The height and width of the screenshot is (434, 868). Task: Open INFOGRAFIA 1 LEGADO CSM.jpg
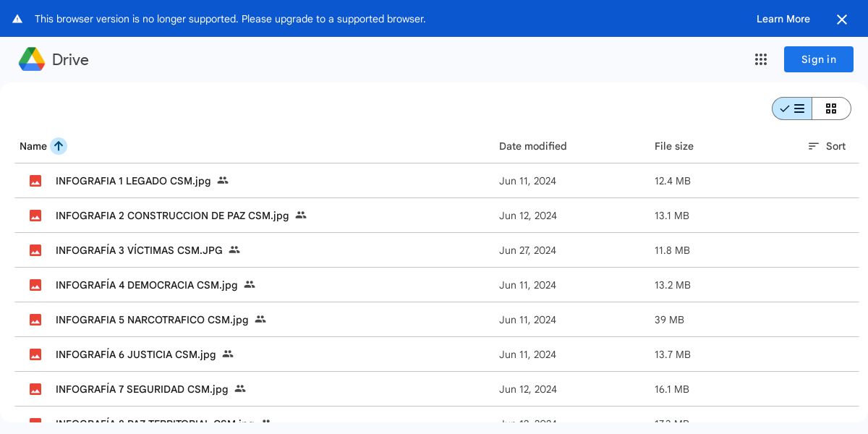pos(133,181)
